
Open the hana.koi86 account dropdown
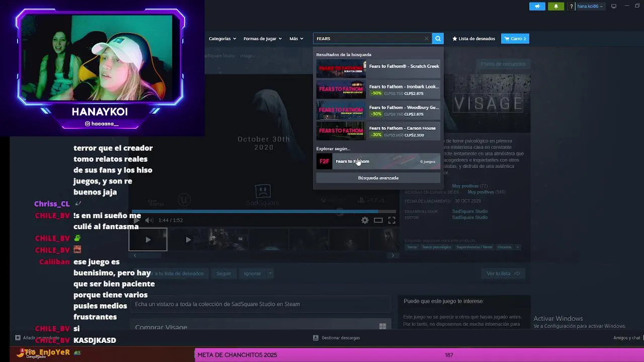point(590,7)
